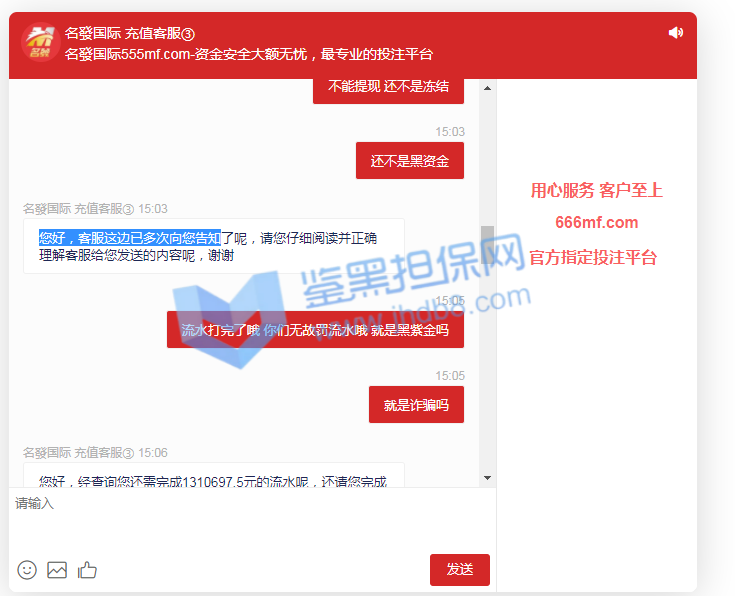Click the chat scrollbar up arrow

(x=487, y=89)
